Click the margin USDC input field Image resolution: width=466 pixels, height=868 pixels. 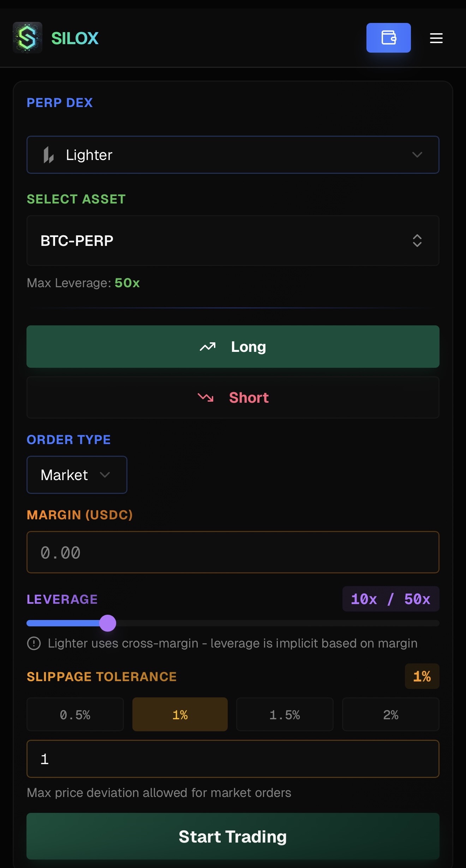[x=233, y=552]
